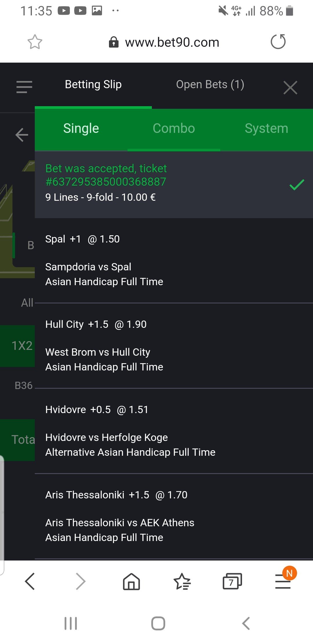Reload the bet90 page

pos(278,42)
